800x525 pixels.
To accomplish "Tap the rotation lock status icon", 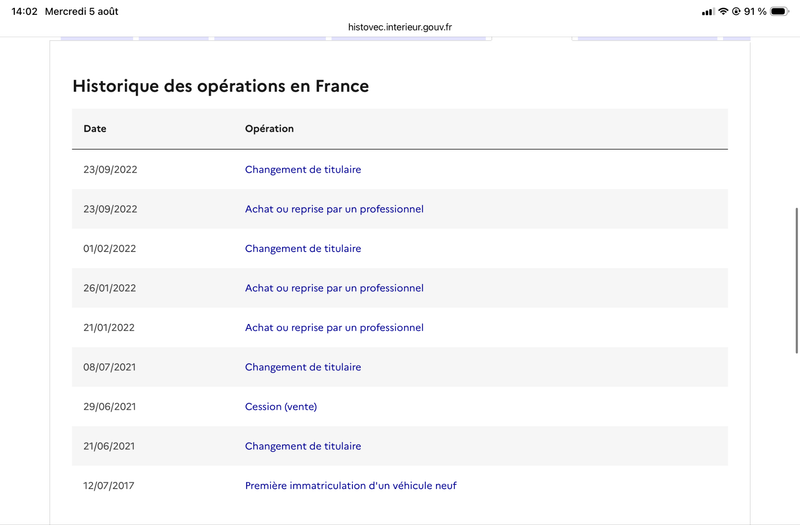I will click(736, 11).
